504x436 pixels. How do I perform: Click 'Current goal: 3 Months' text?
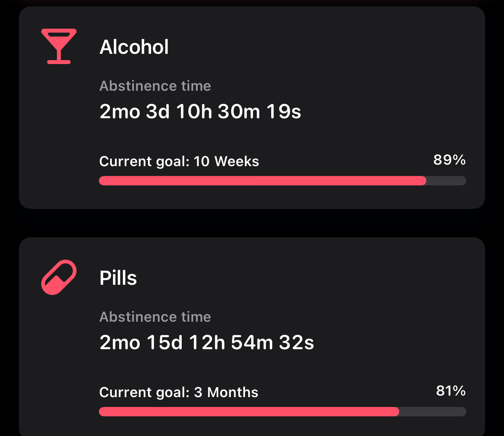coord(179,392)
